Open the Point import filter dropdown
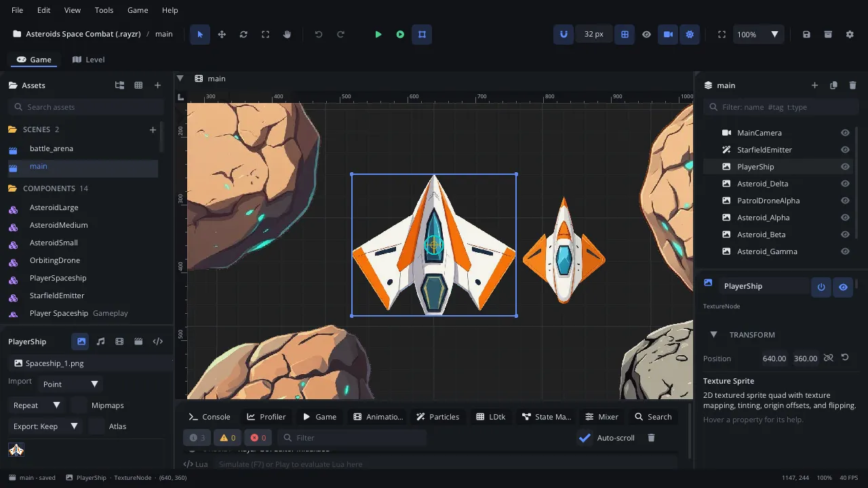Image resolution: width=868 pixels, height=488 pixels. point(71,384)
